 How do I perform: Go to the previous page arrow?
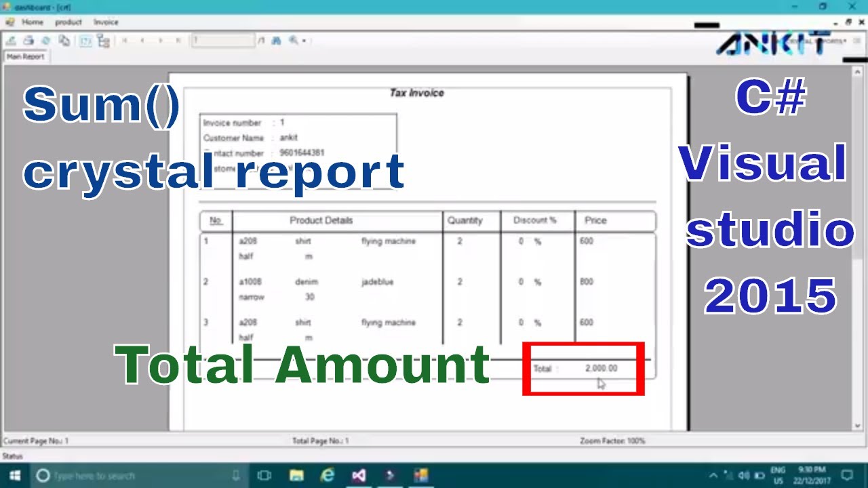point(142,41)
